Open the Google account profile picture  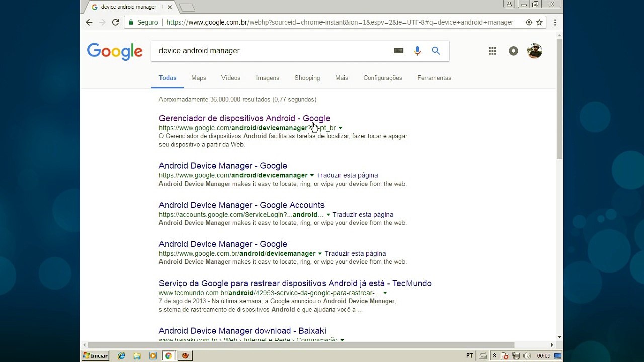(534, 51)
